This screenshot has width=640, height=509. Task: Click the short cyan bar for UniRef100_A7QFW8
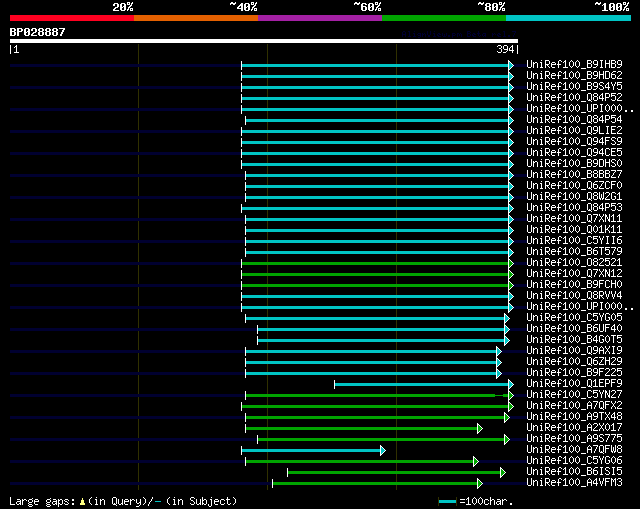311,451
